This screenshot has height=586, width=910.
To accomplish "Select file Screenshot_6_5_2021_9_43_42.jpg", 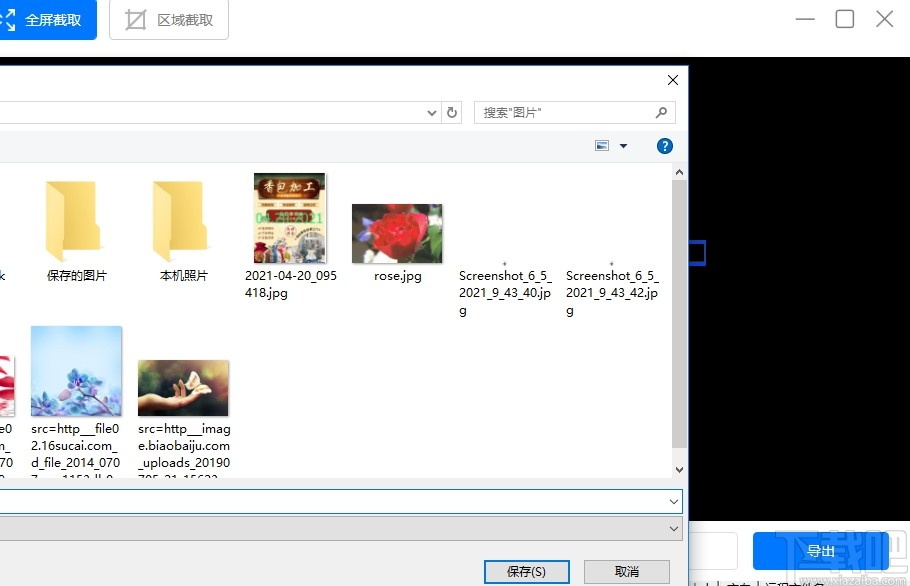I will tap(612, 292).
